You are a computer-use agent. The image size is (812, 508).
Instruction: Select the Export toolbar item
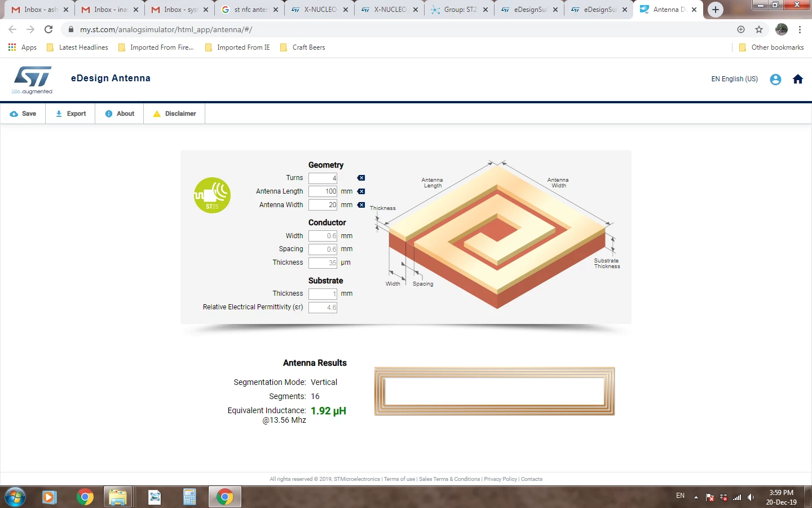(70, 113)
